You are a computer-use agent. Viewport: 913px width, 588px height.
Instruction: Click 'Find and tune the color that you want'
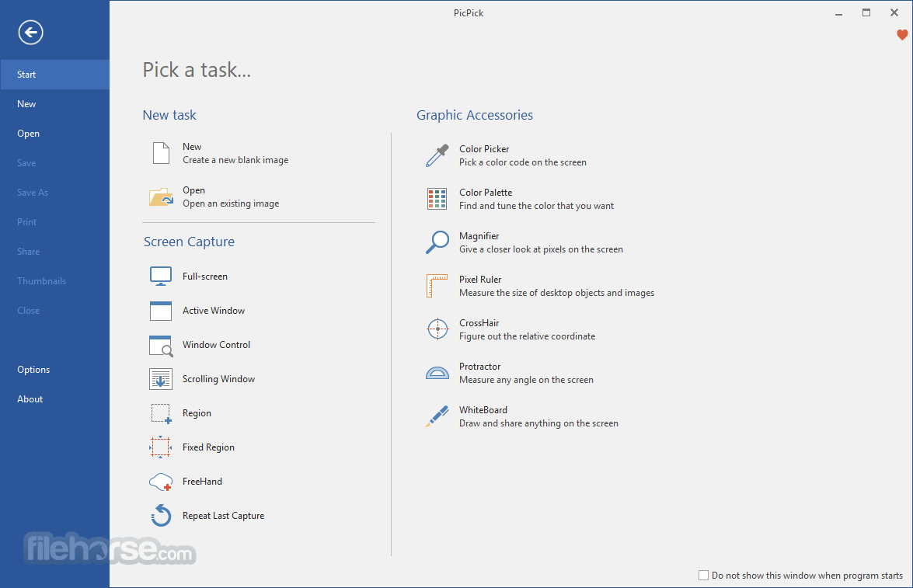tap(536, 206)
